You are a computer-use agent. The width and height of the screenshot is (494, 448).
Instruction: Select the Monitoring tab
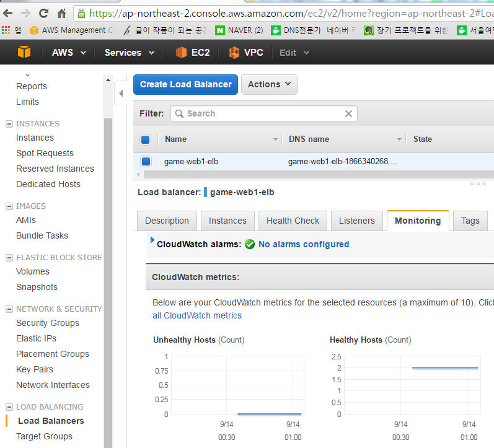click(x=418, y=221)
